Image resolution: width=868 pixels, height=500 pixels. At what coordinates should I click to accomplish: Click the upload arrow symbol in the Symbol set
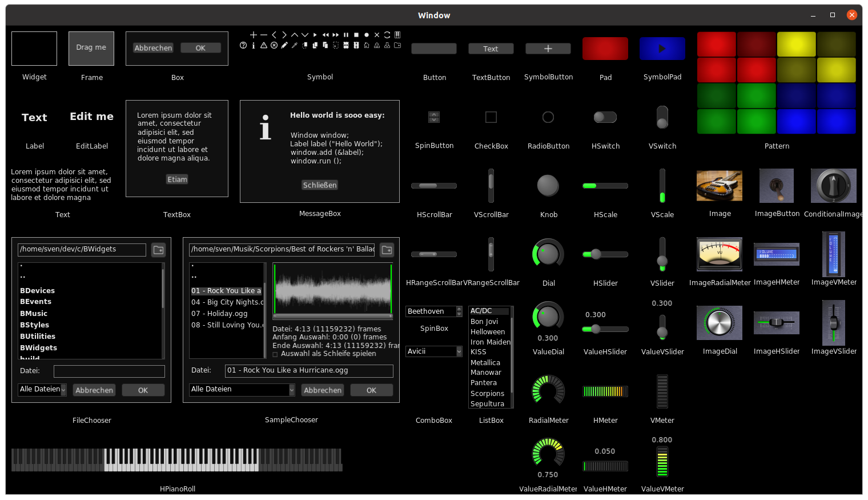pyautogui.click(x=377, y=45)
